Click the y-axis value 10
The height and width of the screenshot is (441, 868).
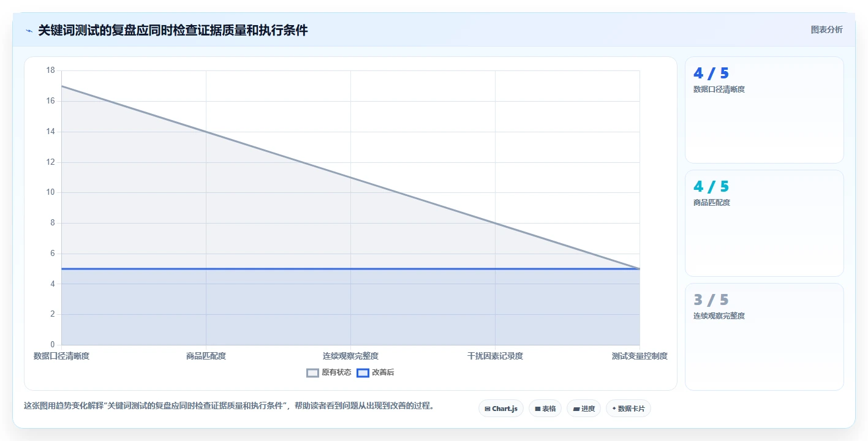click(50, 192)
